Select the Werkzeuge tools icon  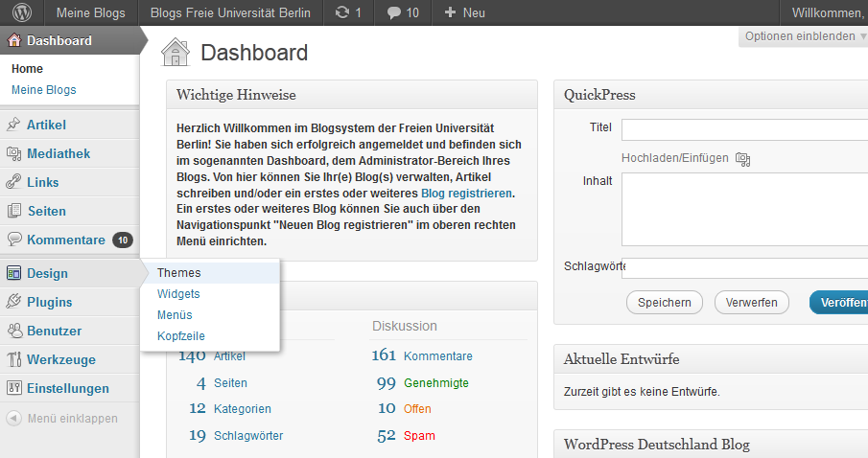[x=13, y=360]
